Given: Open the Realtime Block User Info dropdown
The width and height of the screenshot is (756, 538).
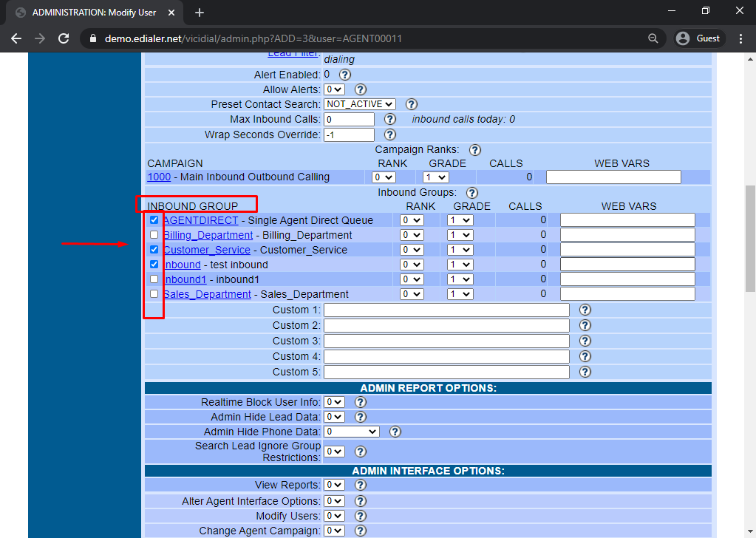Looking at the screenshot, I should (x=334, y=402).
